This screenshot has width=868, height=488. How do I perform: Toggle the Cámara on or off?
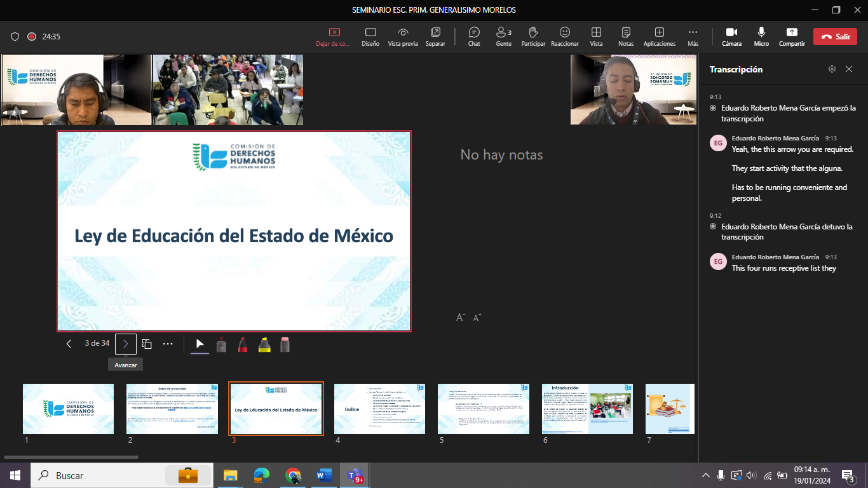tap(731, 36)
